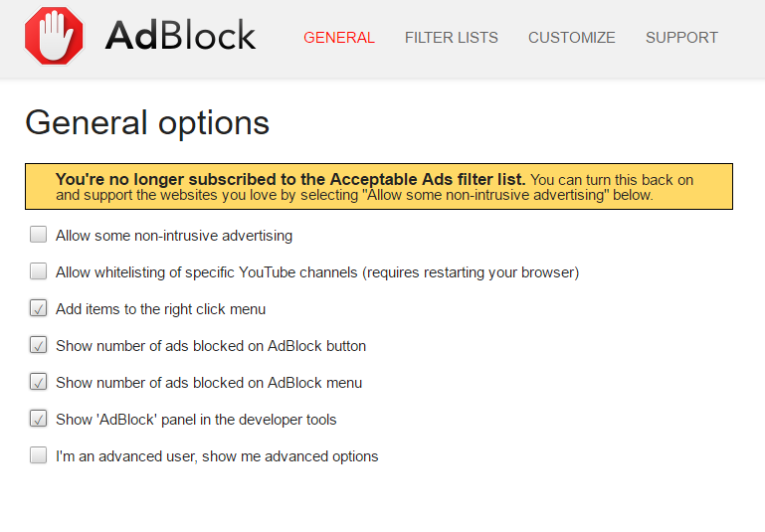The image size is (765, 532).
Task: Click label 'Add items to the right click menu'
Action: click(x=160, y=309)
